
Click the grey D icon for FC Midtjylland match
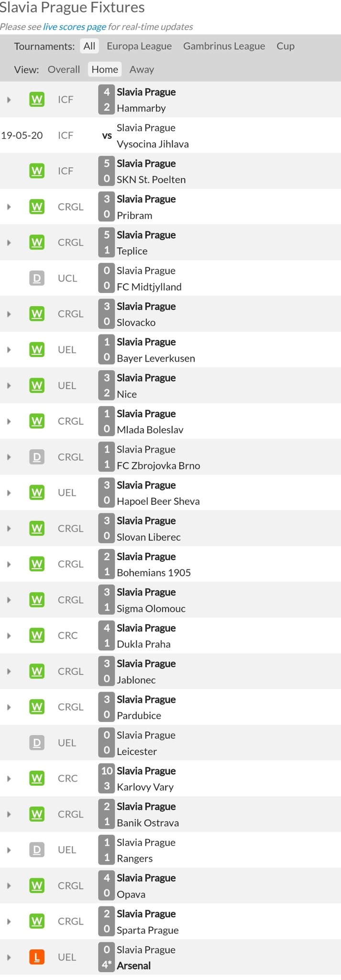(37, 278)
